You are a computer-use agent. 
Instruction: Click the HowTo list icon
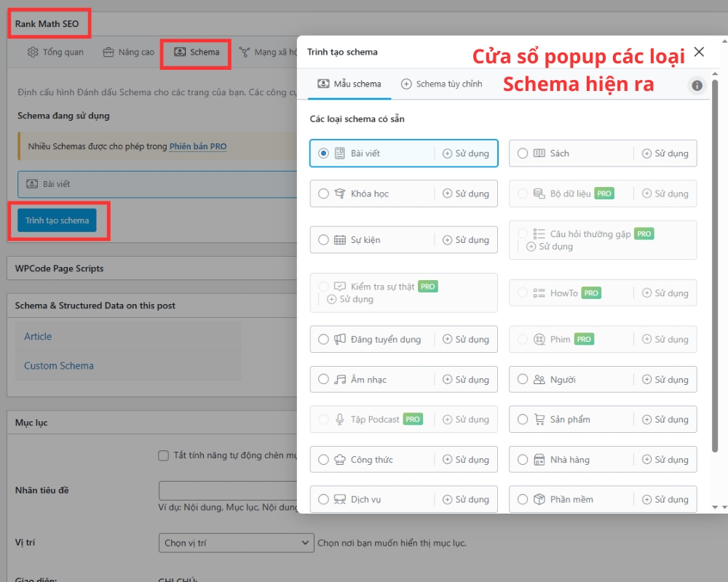pyautogui.click(x=539, y=293)
